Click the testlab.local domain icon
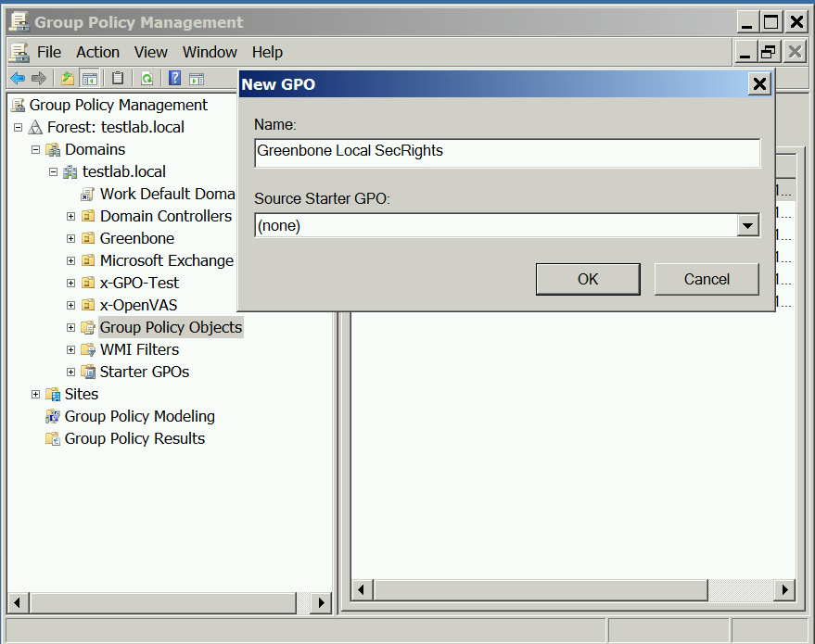 [70, 172]
